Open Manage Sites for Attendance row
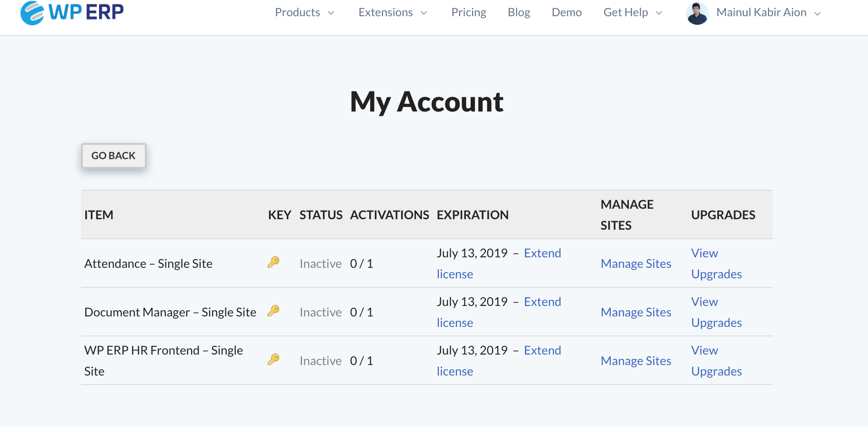This screenshot has width=868, height=427. tap(636, 264)
